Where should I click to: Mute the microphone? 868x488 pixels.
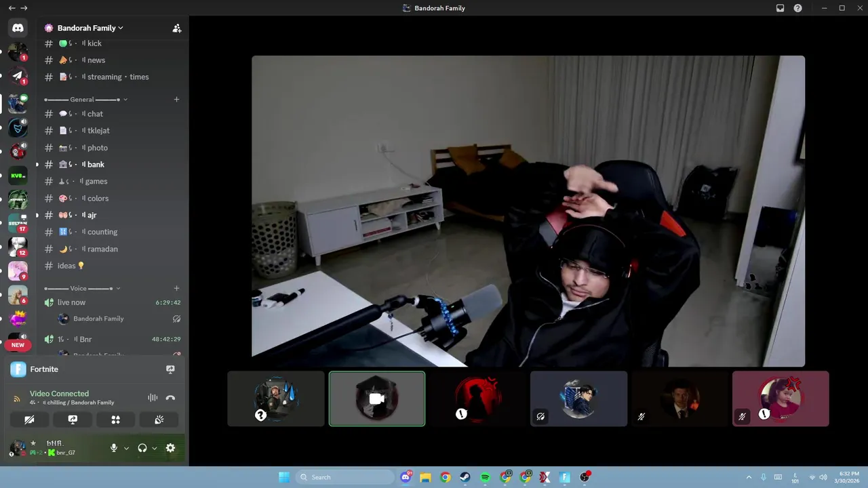pyautogui.click(x=114, y=448)
